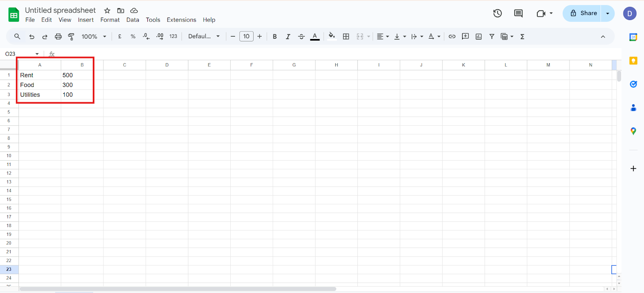Expand vertical align options

coord(400,37)
